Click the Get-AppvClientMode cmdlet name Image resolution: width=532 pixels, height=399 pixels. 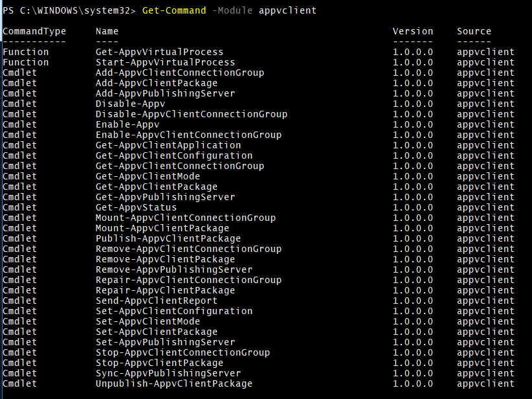click(x=148, y=176)
